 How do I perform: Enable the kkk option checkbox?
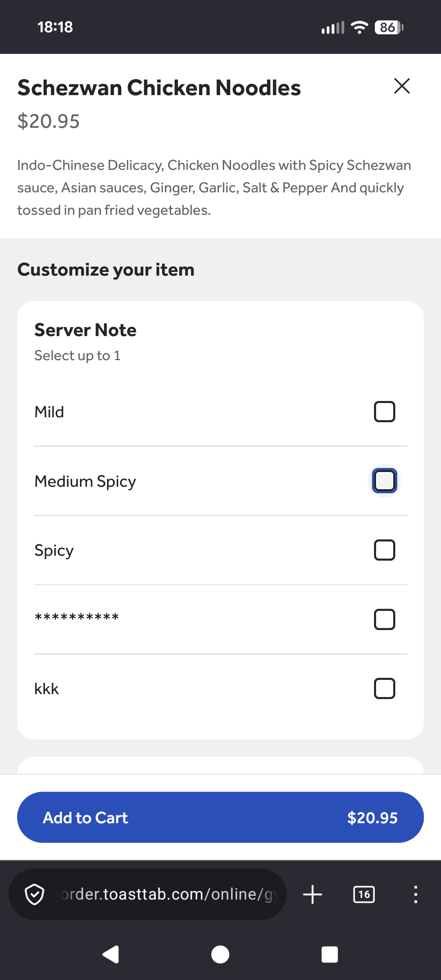[x=384, y=688]
